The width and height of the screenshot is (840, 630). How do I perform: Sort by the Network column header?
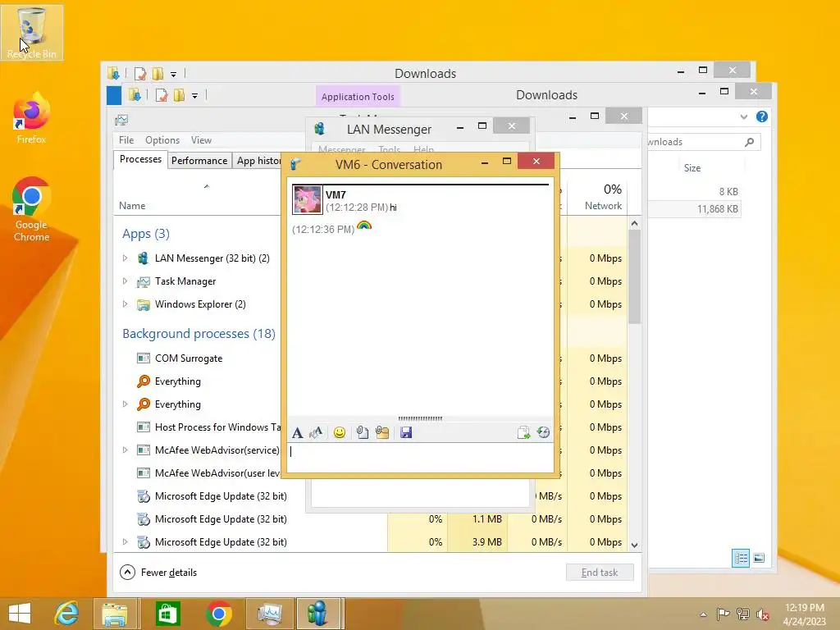click(603, 206)
